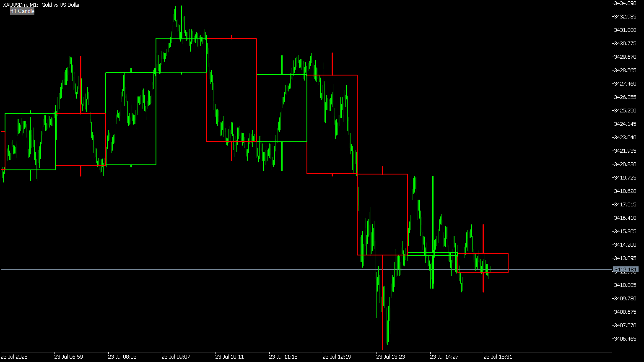Click the 3415.305 price scale label
The height and width of the screenshot is (362, 644).
(x=625, y=232)
